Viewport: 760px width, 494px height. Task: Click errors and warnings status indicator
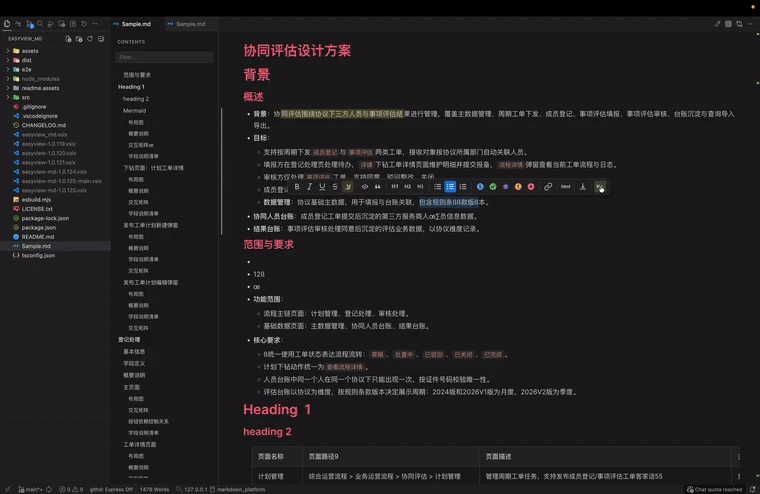tap(71, 489)
